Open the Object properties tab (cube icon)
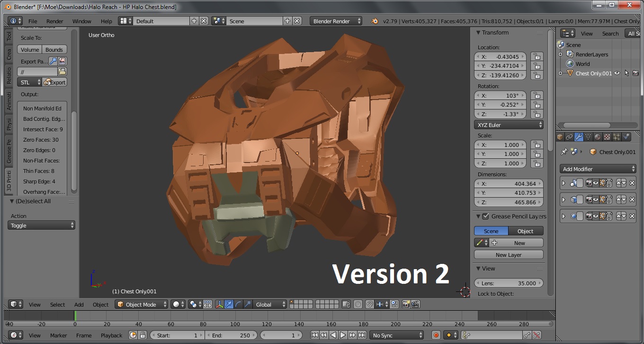 pyautogui.click(x=560, y=137)
